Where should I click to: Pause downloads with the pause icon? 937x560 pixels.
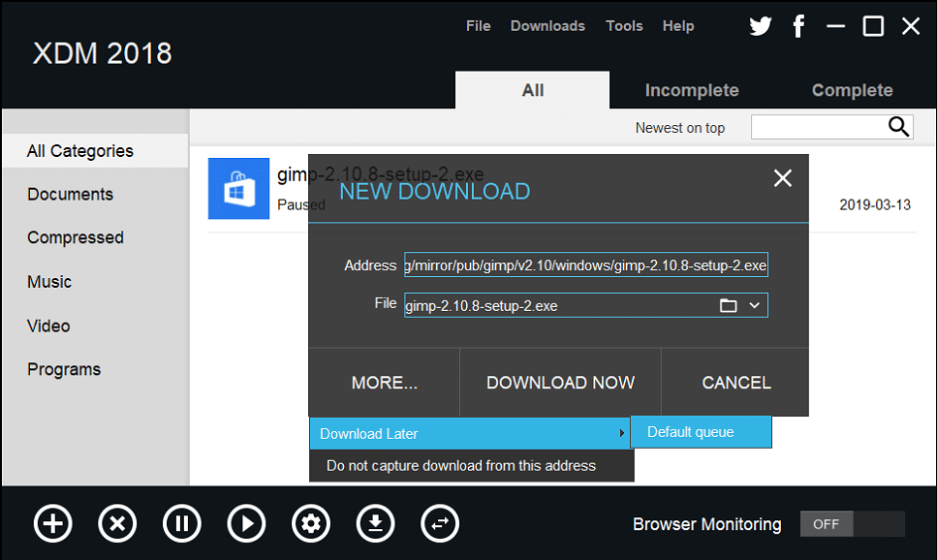click(182, 523)
